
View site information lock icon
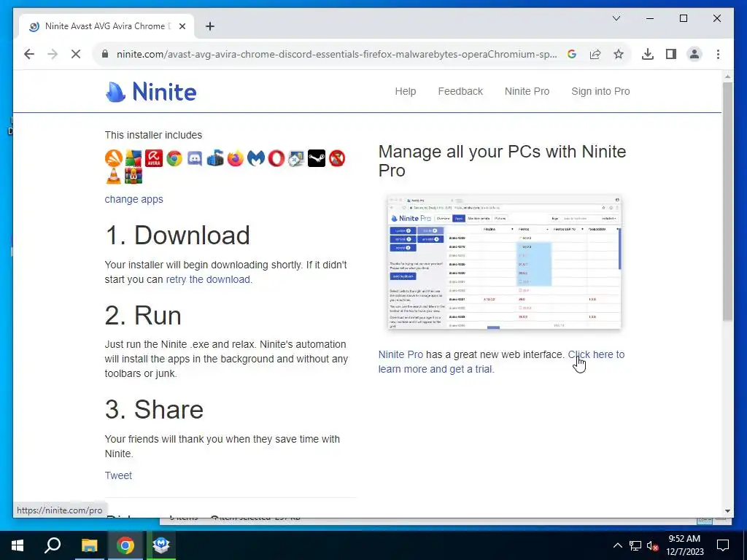pyautogui.click(x=105, y=54)
